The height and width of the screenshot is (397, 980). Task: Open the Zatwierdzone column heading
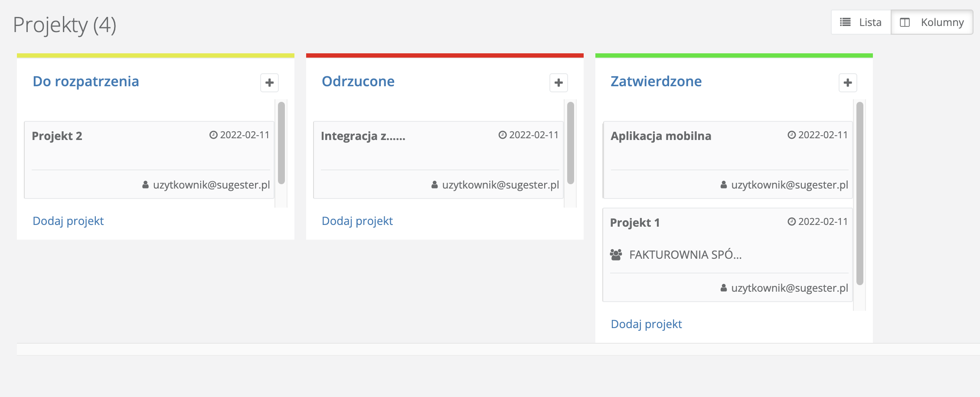656,81
